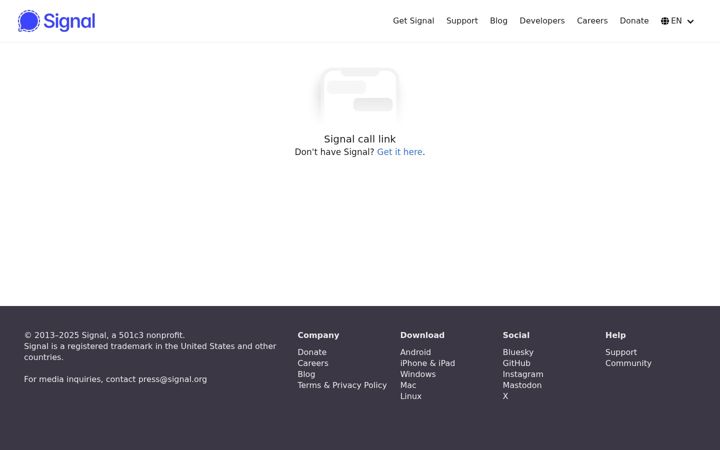Viewport: 720px width, 450px height.
Task: Open Support in top navigation
Action: [x=462, y=21]
